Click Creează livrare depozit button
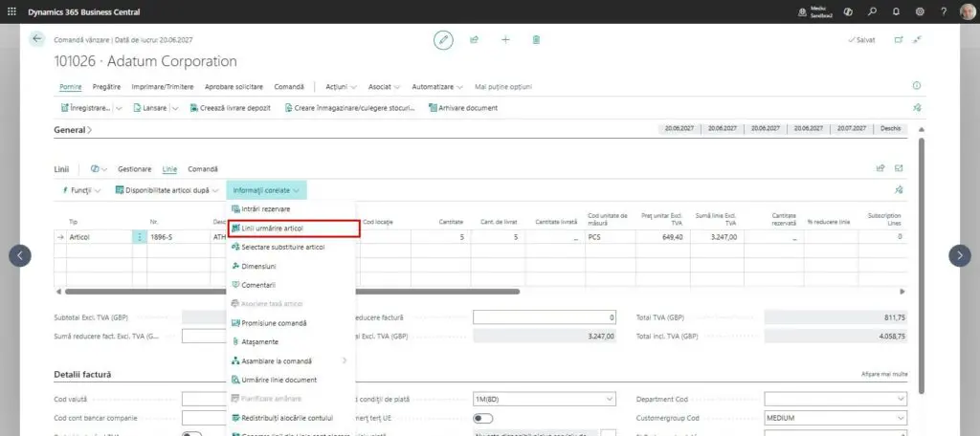Screen dimensions: 980x436 [230, 108]
